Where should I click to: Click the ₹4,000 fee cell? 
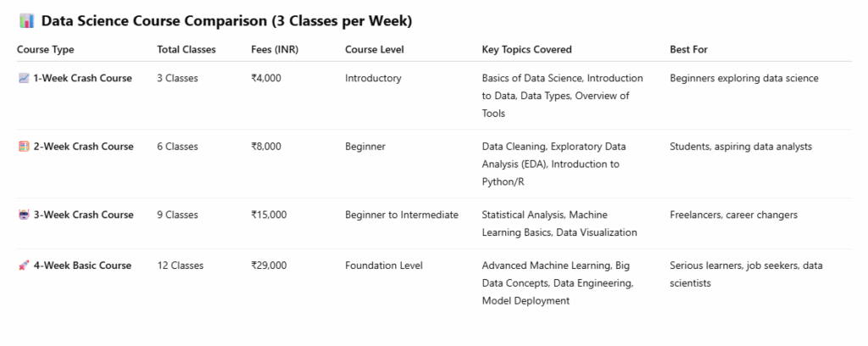(x=266, y=79)
